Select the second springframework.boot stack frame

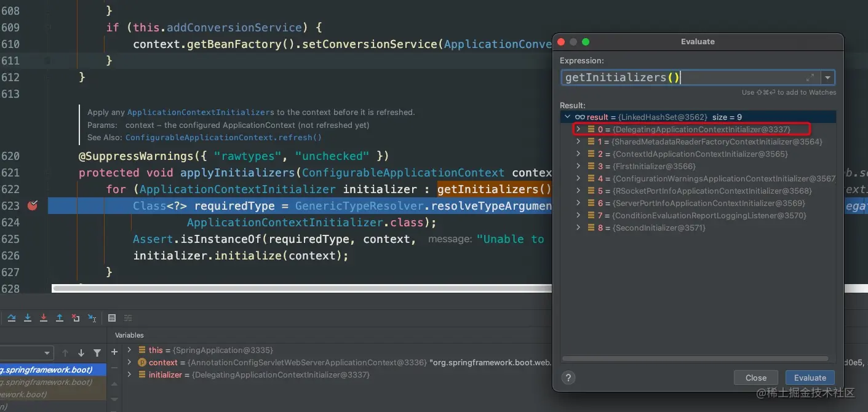pyautogui.click(x=53, y=382)
